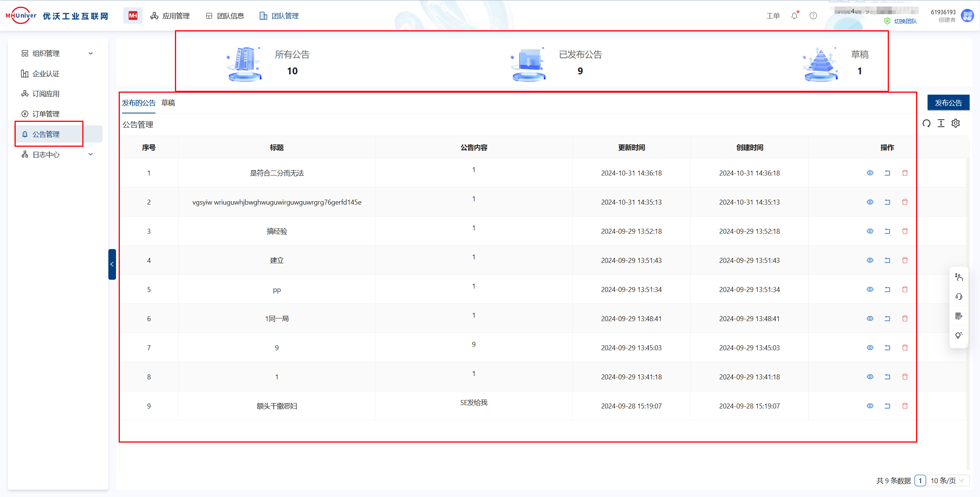The width and height of the screenshot is (980, 497).
Task: Click the red MH app logo icon
Action: click(133, 16)
